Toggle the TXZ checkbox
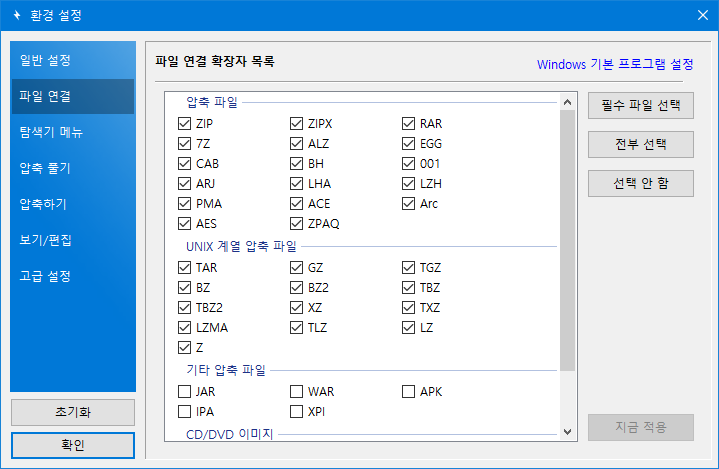Screen dimensions: 719x469 click(408, 307)
